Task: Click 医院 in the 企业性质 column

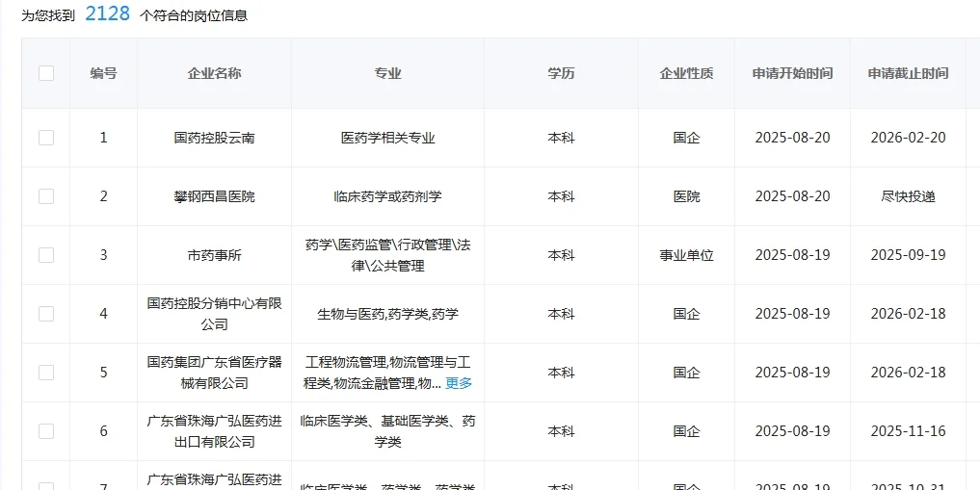Action: [x=686, y=196]
